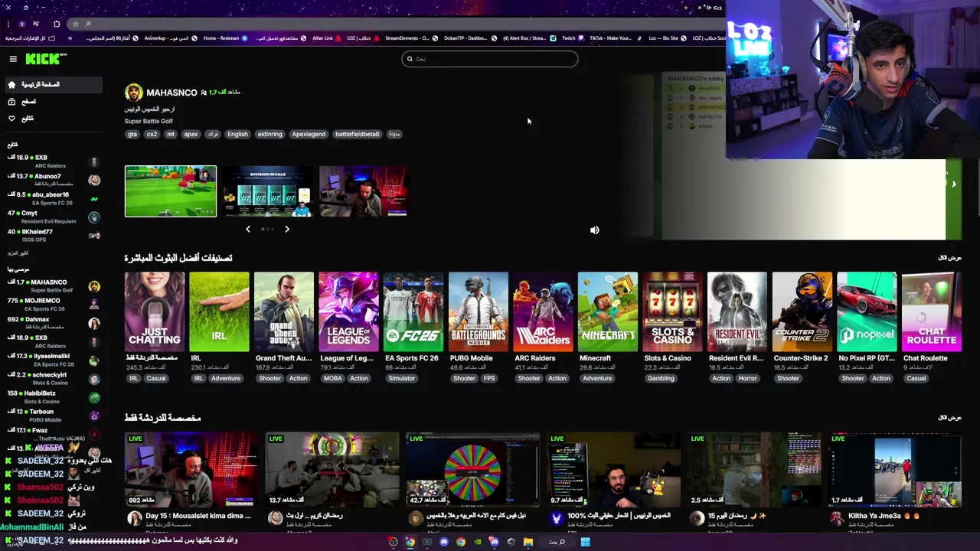Image resolution: width=980 pixels, height=551 pixels.
Task: Click the FPS tag under PUBG Mobile
Action: click(x=489, y=378)
